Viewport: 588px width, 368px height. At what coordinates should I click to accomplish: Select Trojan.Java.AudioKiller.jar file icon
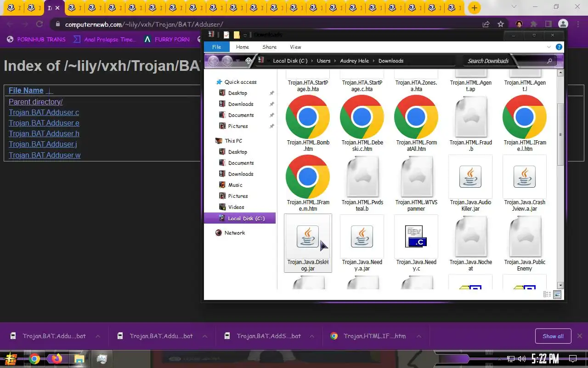point(470,177)
